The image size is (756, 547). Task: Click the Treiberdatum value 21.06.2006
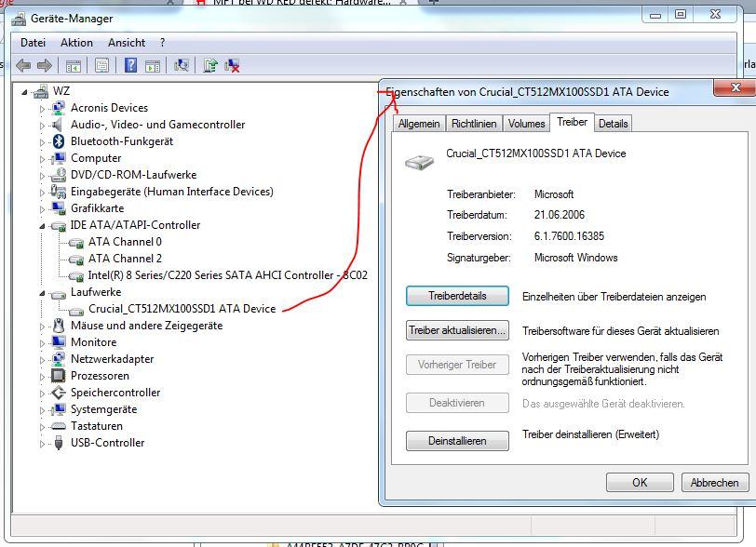(x=560, y=215)
